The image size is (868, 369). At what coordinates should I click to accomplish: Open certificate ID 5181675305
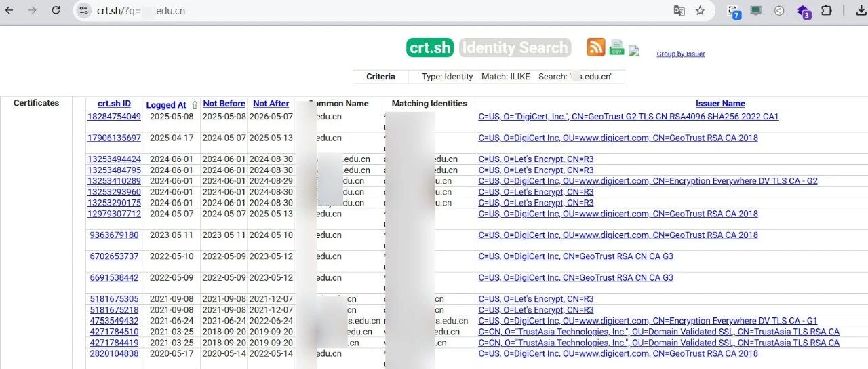[x=114, y=299]
